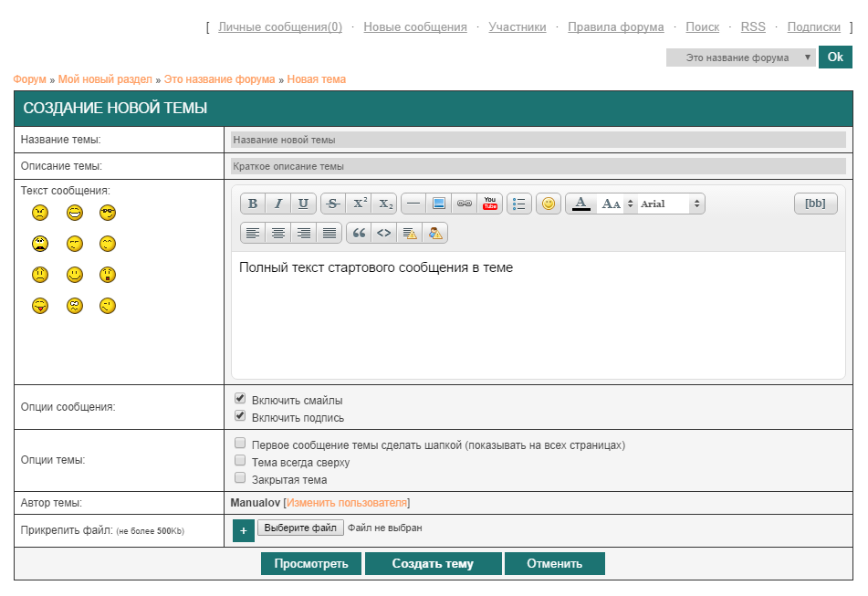The image size is (868, 596).
Task: Check the 'Закрытая тема' option
Action: pos(240,478)
